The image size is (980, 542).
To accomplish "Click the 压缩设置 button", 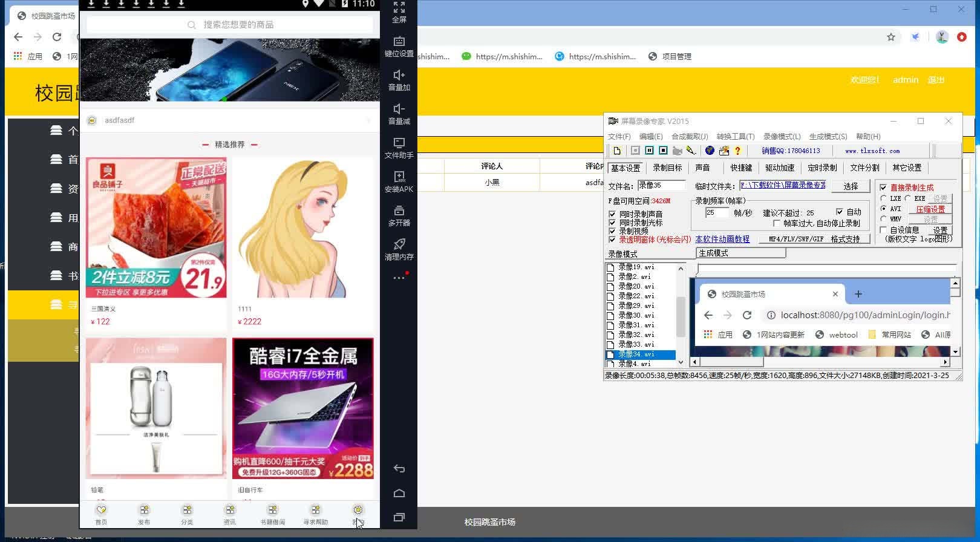I will pos(930,209).
